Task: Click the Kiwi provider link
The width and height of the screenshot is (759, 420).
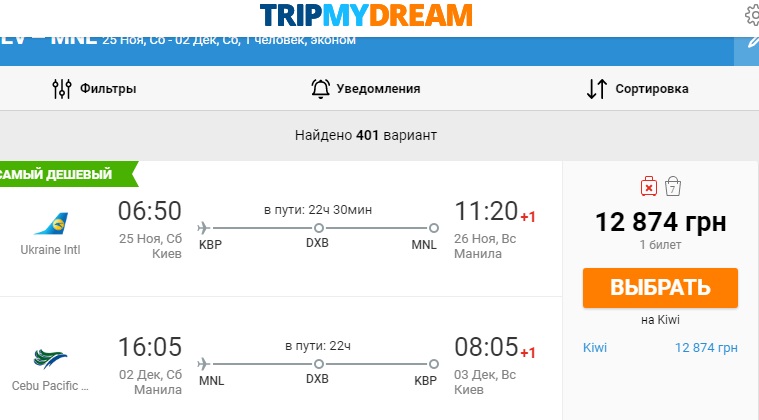Action: (594, 348)
